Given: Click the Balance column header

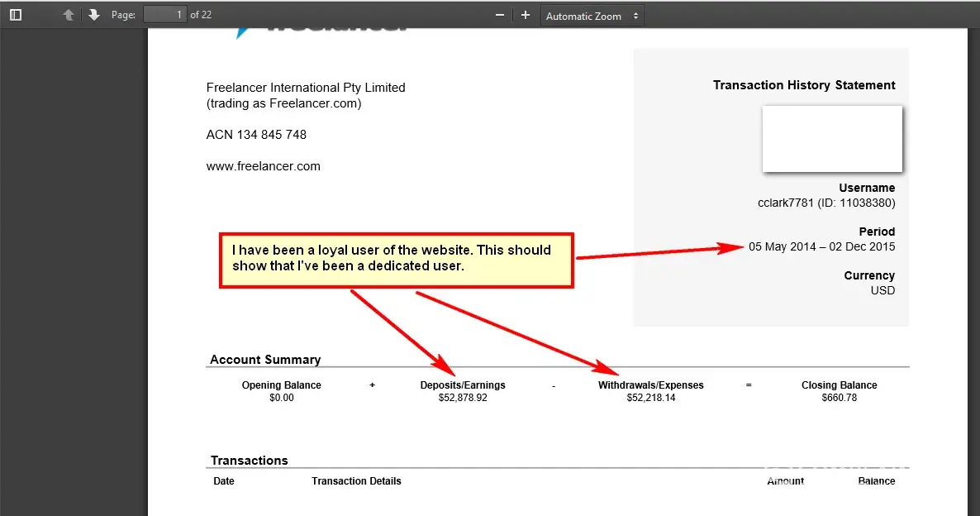Looking at the screenshot, I should [876, 481].
